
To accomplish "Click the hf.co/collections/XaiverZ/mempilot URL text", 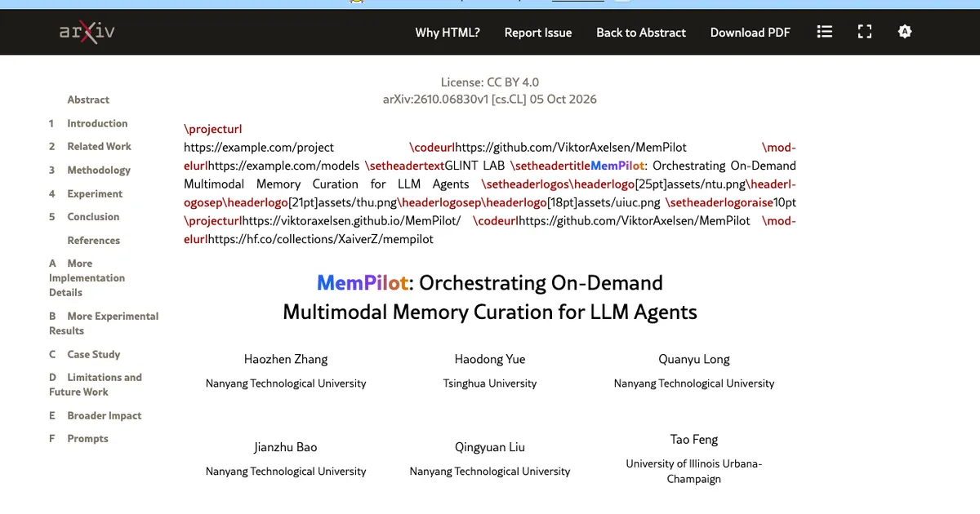I will (321, 239).
